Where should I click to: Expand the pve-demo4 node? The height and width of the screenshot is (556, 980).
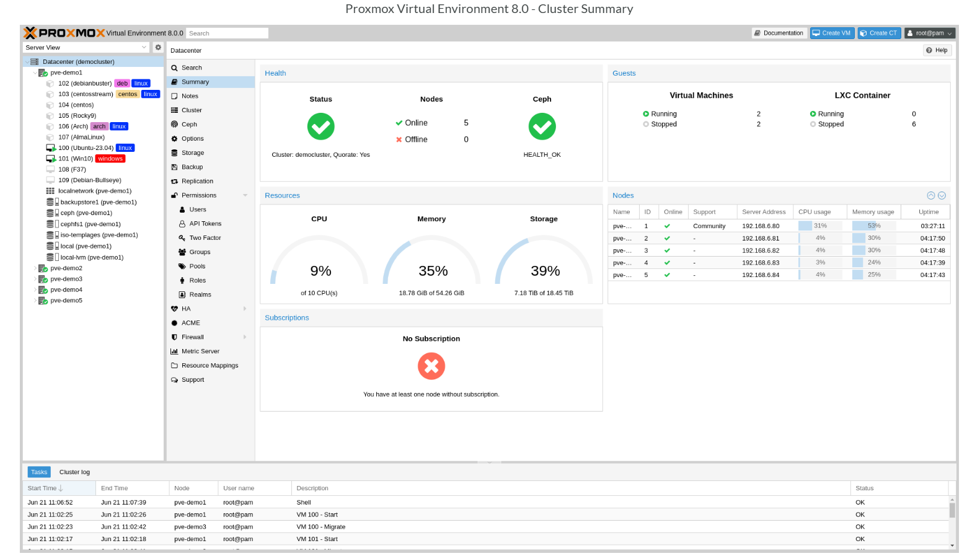pos(35,289)
